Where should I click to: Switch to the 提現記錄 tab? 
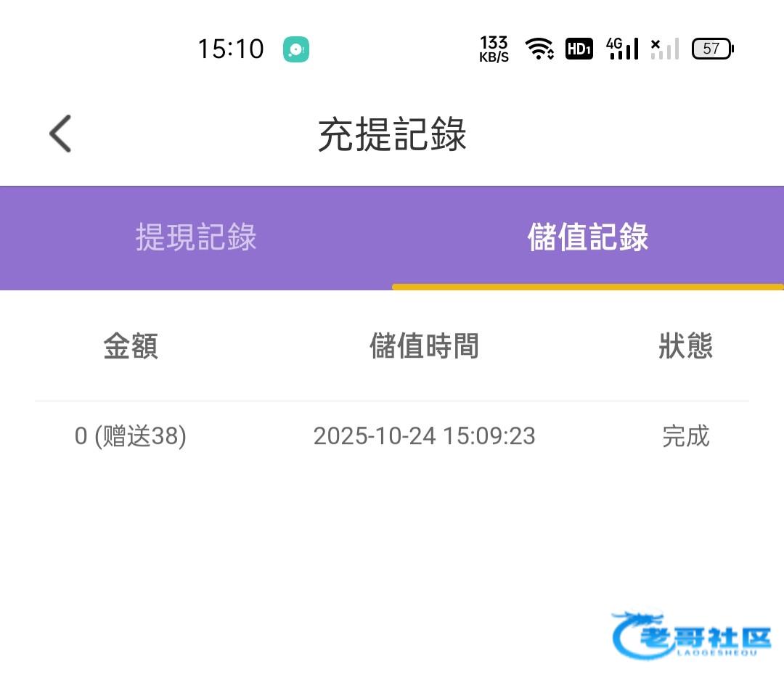pos(196,238)
